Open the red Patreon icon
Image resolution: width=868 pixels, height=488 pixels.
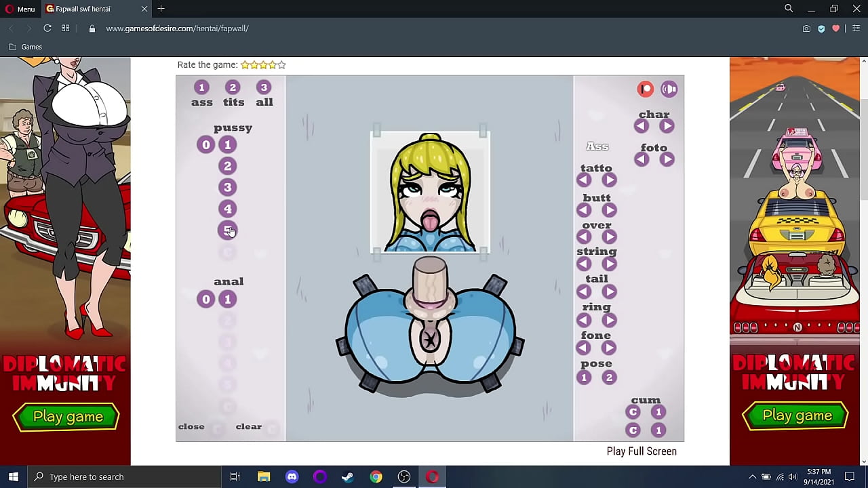pos(645,89)
